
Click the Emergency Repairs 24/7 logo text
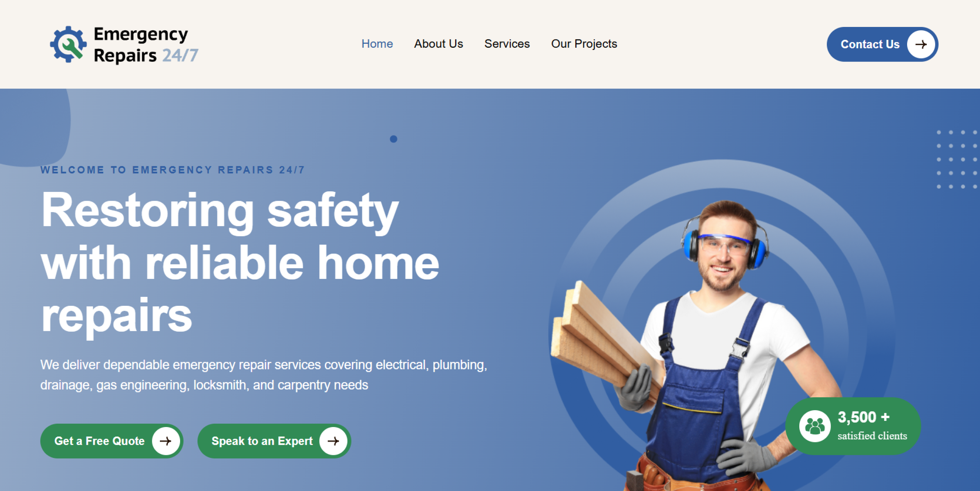[x=146, y=44]
